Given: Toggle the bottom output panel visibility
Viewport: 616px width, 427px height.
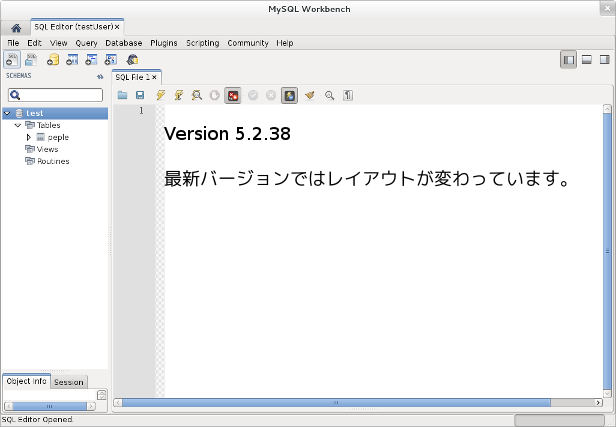Looking at the screenshot, I should pyautogui.click(x=587, y=60).
